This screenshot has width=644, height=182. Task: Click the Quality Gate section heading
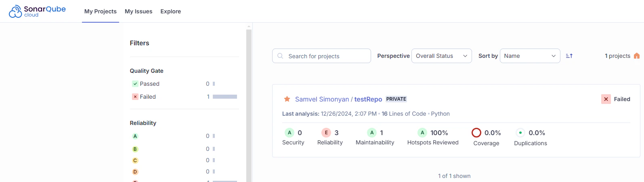(147, 71)
